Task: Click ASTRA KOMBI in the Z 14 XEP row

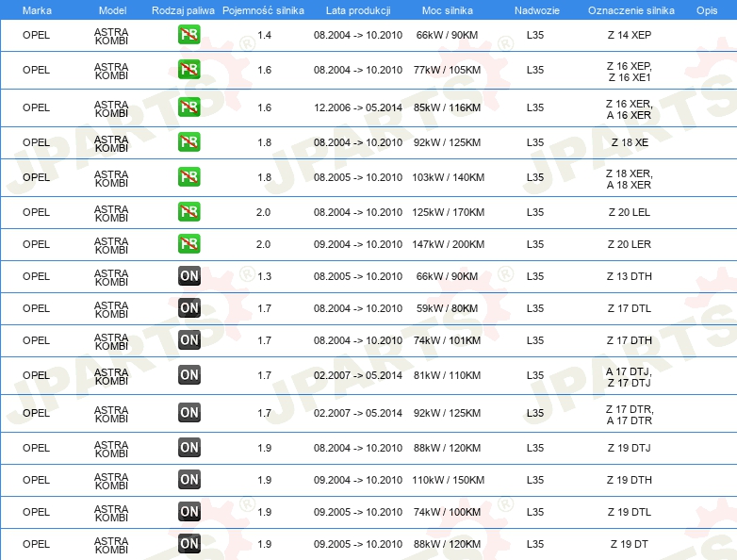Action: [111, 36]
